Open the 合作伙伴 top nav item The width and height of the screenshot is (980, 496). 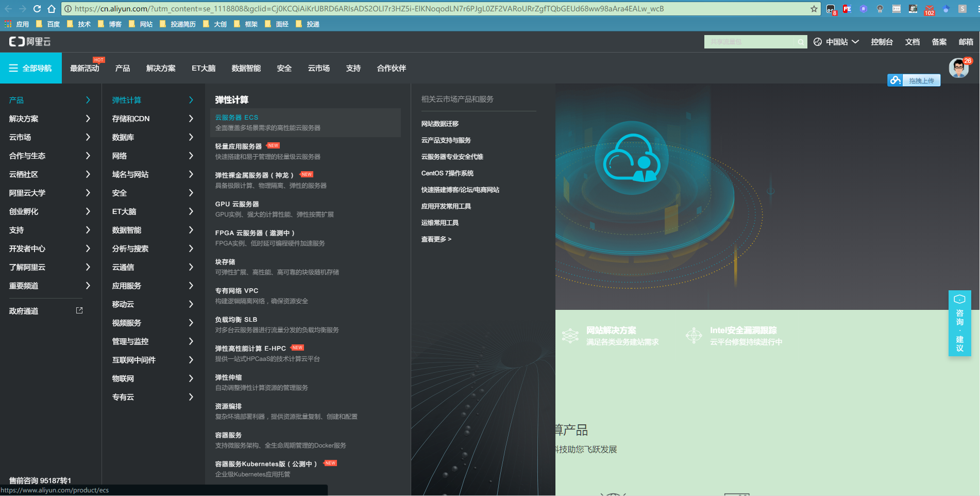(x=392, y=68)
